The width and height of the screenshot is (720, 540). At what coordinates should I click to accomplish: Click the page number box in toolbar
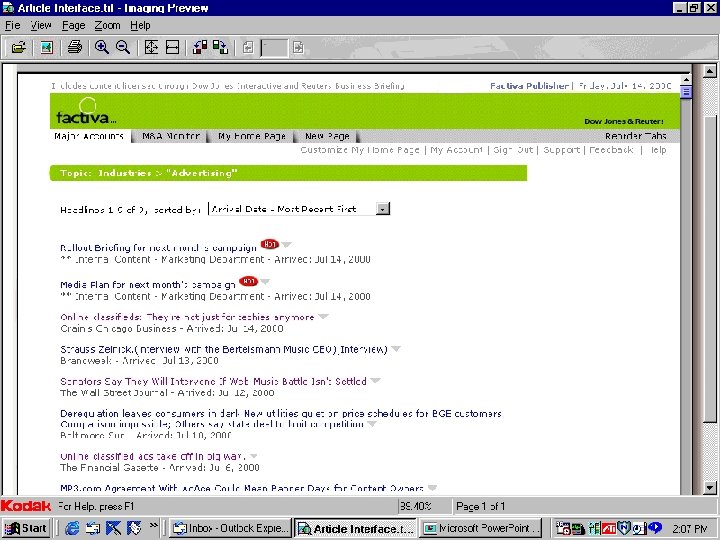274,47
